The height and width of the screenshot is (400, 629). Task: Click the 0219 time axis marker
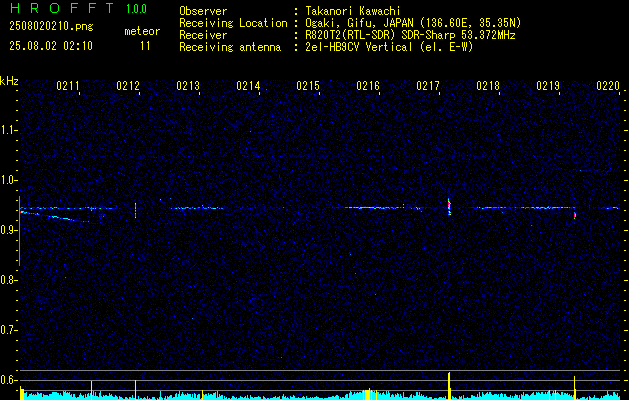[548, 86]
